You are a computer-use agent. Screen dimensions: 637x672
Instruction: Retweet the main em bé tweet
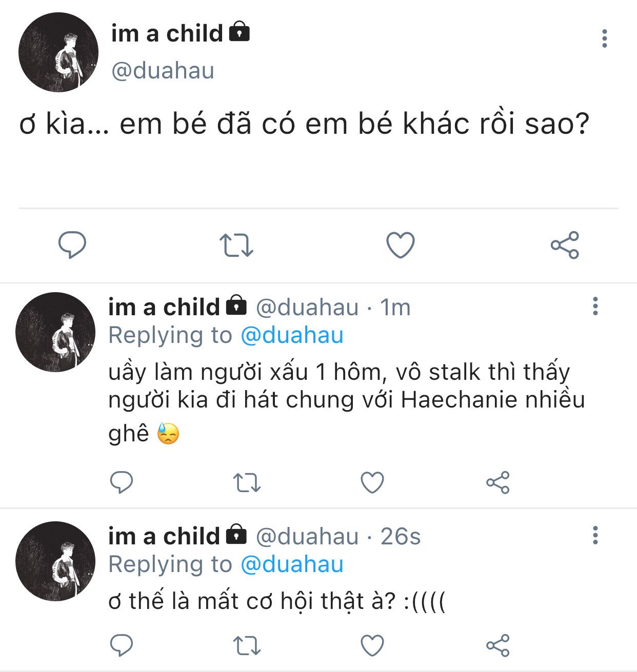tap(236, 245)
